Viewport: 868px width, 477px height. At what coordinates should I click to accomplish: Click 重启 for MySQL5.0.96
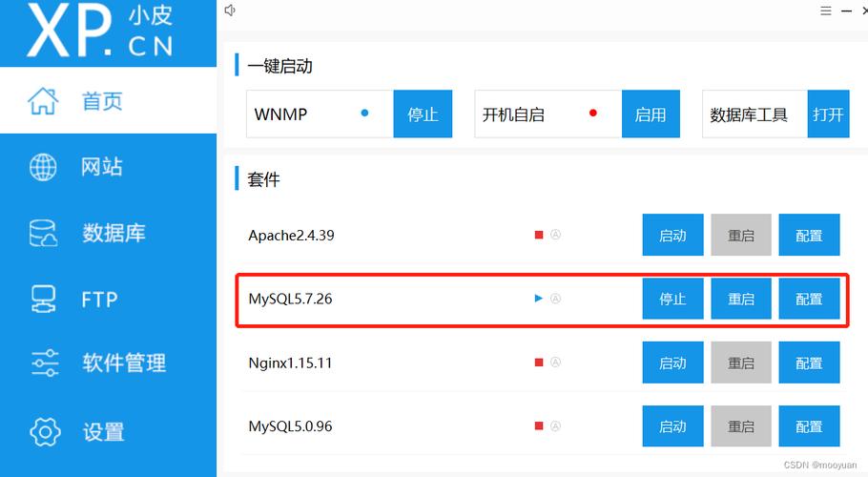741,426
